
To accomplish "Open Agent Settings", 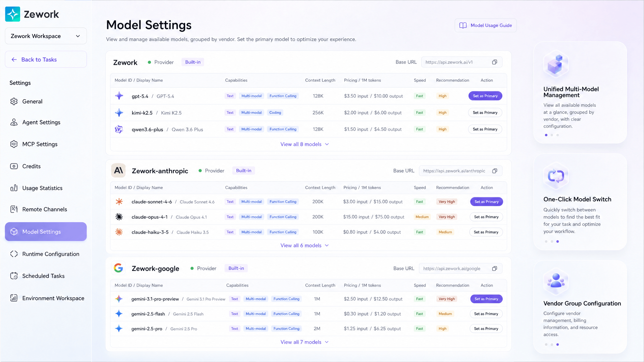I will pos(46,122).
